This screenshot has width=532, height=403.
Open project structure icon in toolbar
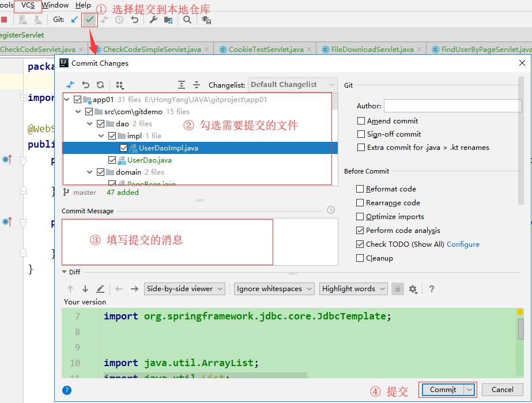pyautogui.click(x=168, y=20)
